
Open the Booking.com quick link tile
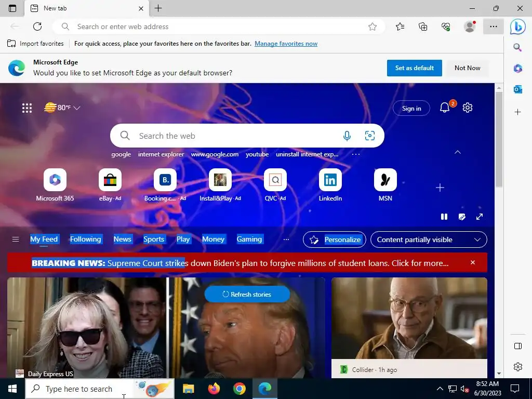[165, 185]
